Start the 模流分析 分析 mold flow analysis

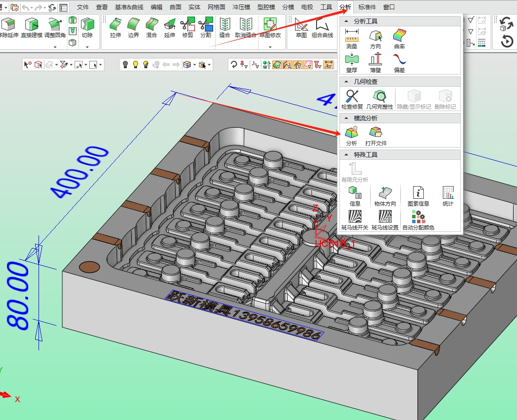point(352,136)
